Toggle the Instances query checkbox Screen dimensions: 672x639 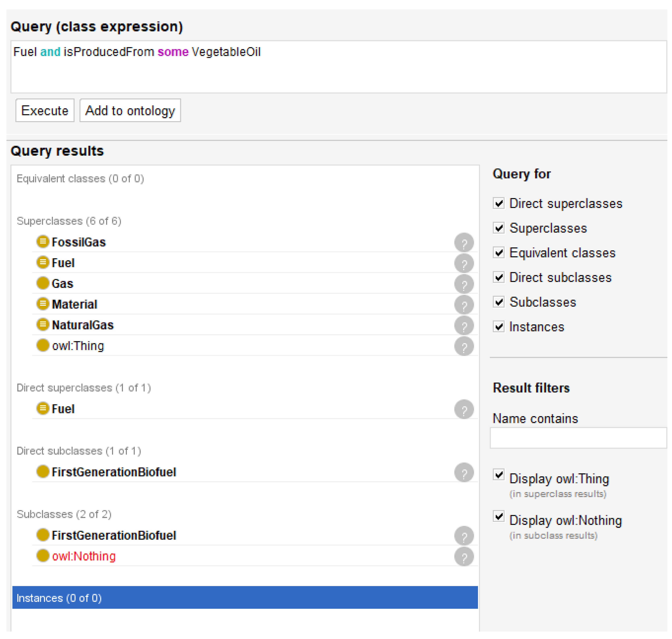pos(498,327)
